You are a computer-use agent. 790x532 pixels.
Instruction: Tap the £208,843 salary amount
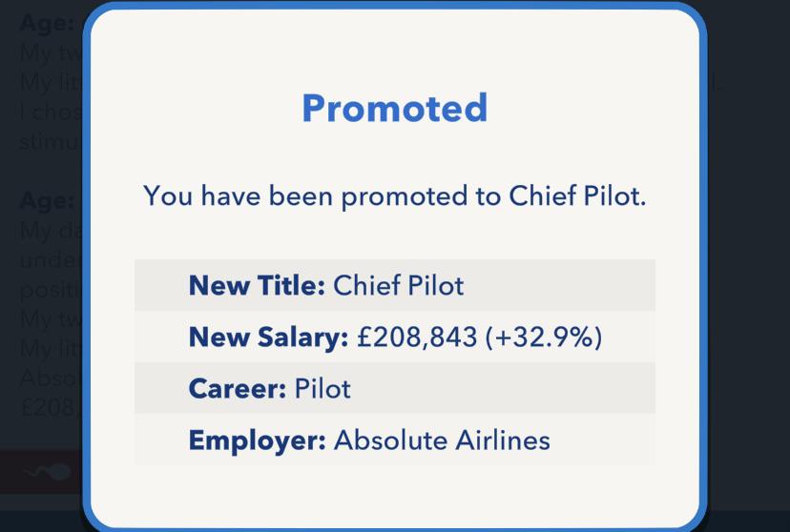click(x=417, y=337)
